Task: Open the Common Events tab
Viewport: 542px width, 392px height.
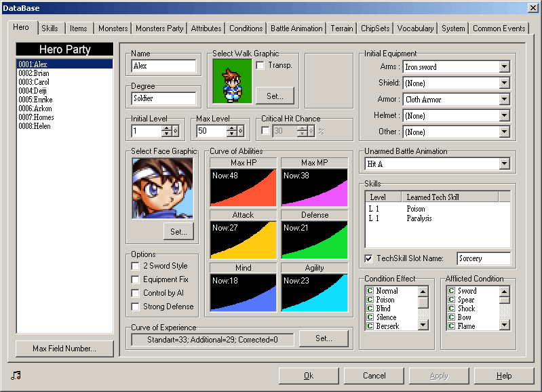Action: click(x=499, y=28)
